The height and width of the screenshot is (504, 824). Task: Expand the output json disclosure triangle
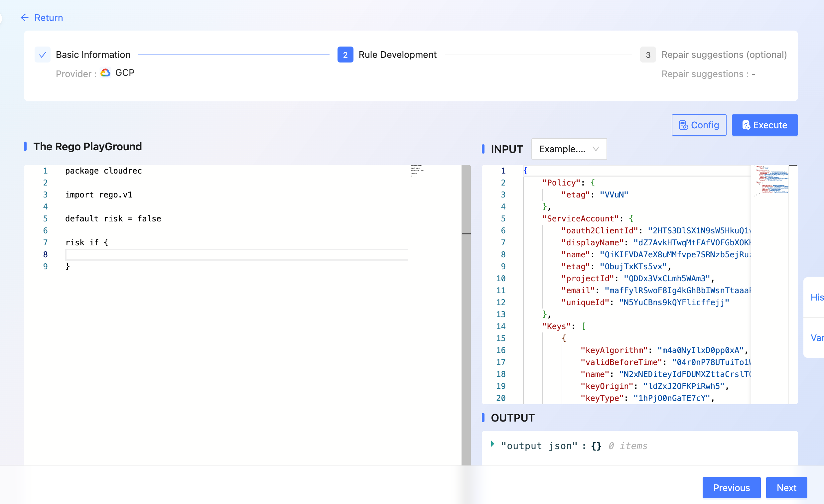click(x=492, y=444)
